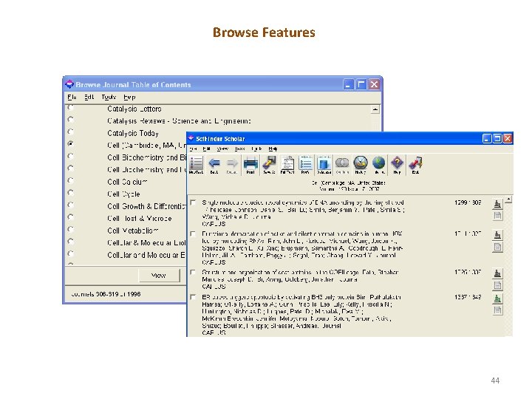
Task: Click the greyed Forward arrow icon
Action: coord(232,165)
